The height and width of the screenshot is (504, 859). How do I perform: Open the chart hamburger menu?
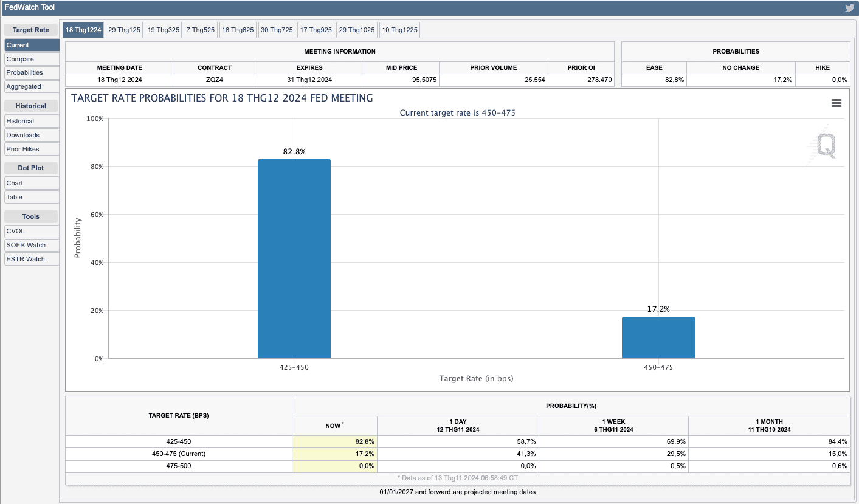[x=836, y=103]
